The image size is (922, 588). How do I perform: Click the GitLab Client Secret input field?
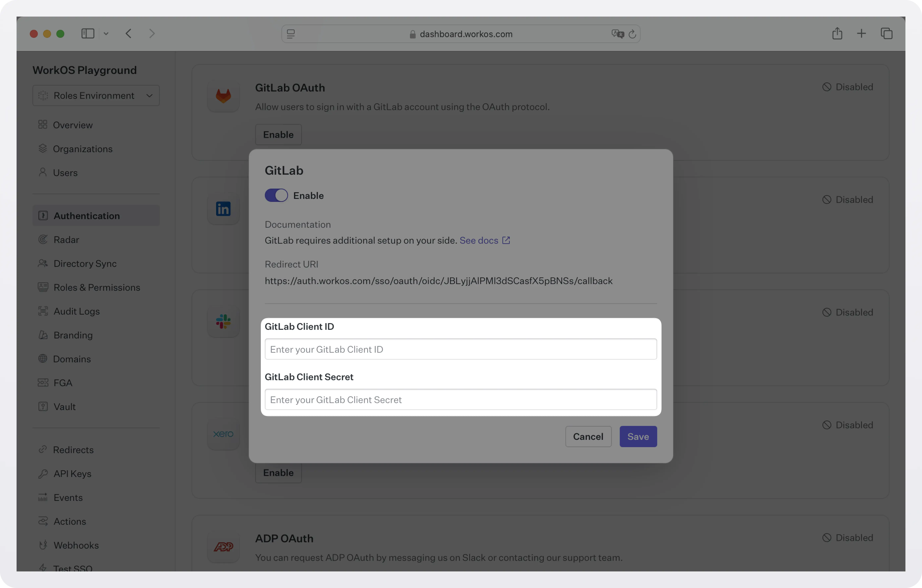[461, 400]
